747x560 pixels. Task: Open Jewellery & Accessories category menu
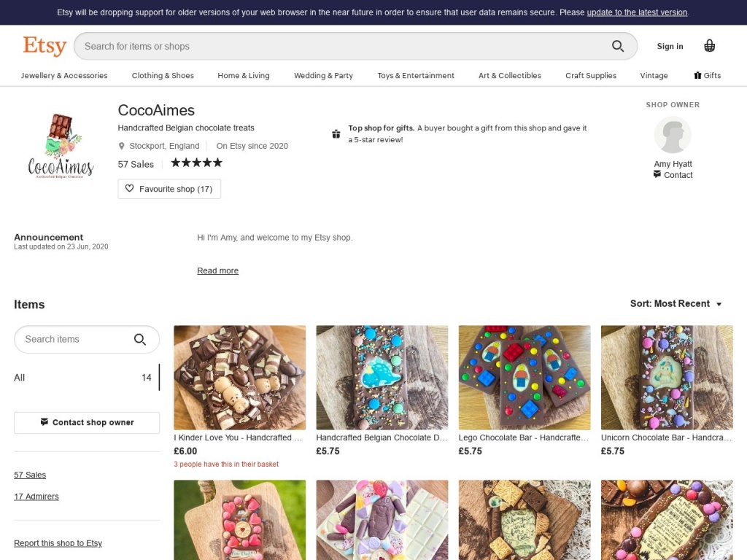pyautogui.click(x=64, y=75)
